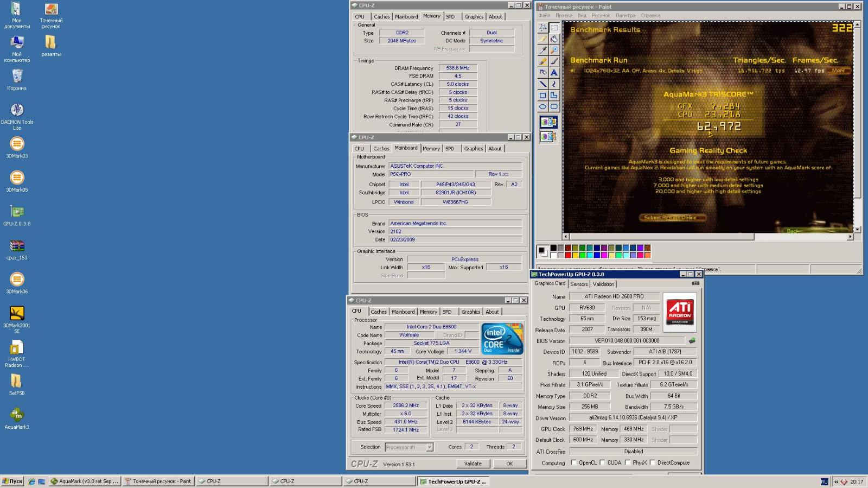Enable the DirectCompute checkbox in GPU-Z
Viewport: 868px width, 488px height.
pos(652,462)
